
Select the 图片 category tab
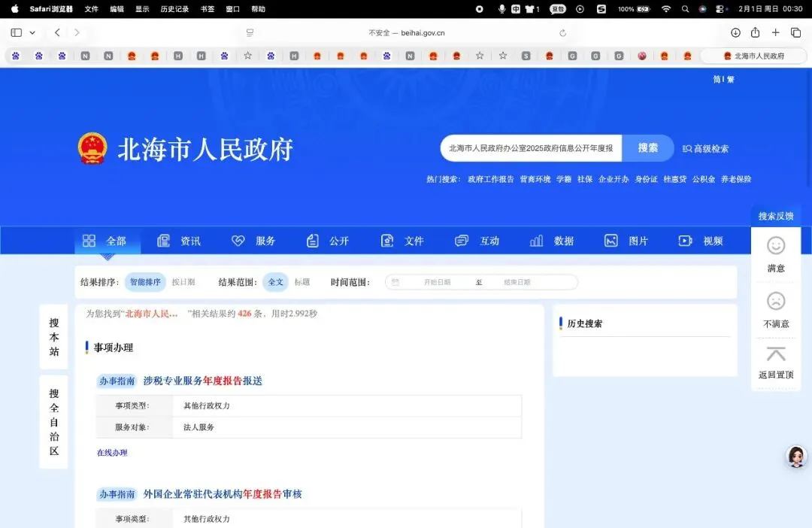coord(626,241)
